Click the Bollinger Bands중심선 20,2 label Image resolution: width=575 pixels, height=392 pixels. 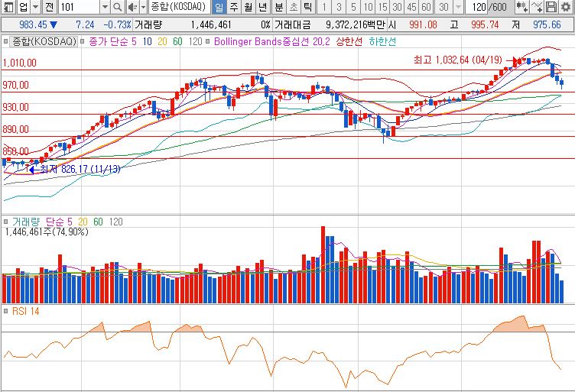click(272, 41)
